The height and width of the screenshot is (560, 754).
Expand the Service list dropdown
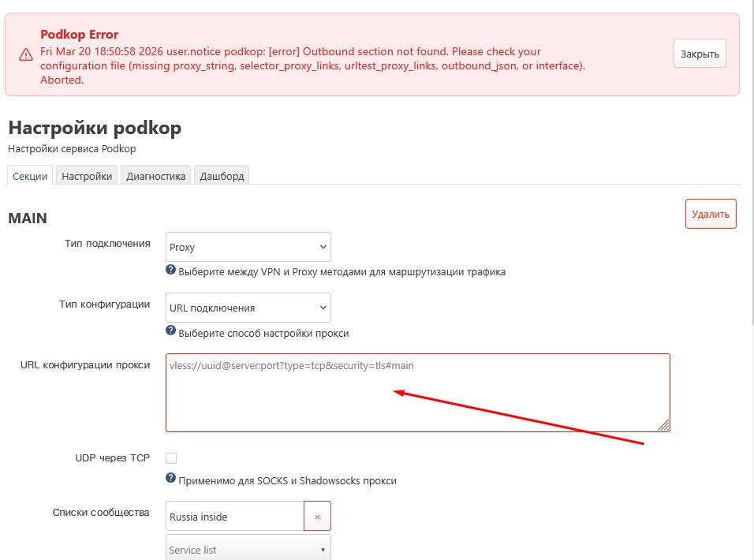point(248,549)
